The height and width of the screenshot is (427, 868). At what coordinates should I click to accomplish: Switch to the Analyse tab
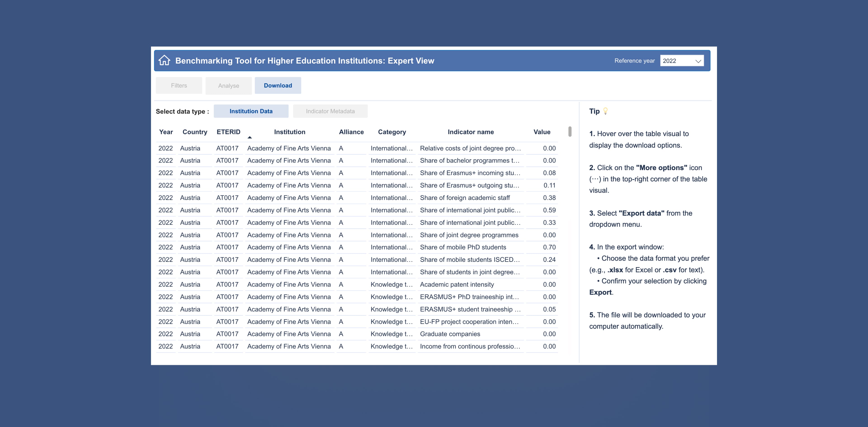click(x=229, y=86)
